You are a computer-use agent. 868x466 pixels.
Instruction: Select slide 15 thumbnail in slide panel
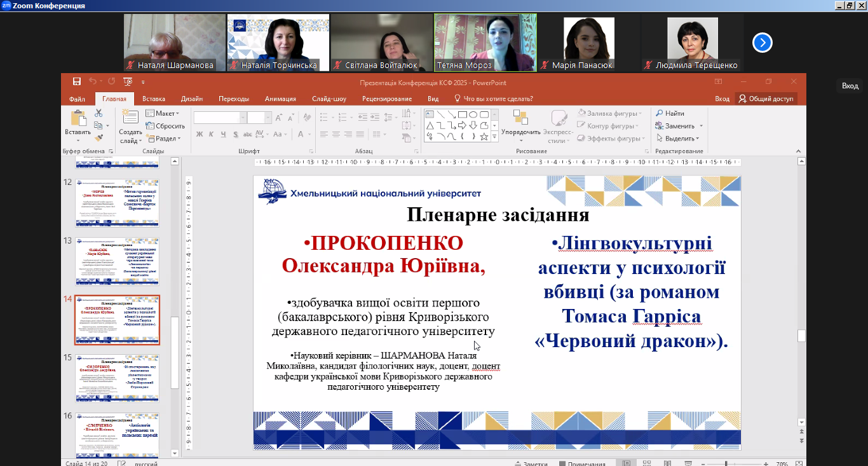pyautogui.click(x=117, y=378)
